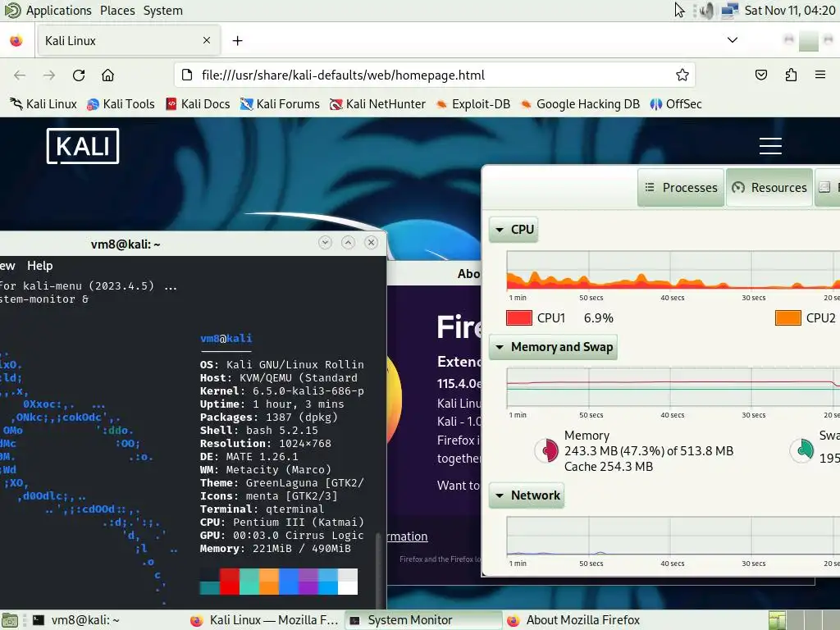
Task: Collapse the Network section
Action: coord(527,495)
